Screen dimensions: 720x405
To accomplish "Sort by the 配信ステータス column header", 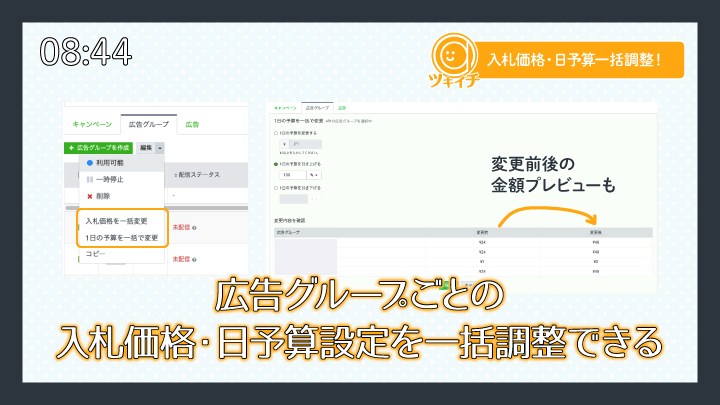I will click(x=197, y=175).
